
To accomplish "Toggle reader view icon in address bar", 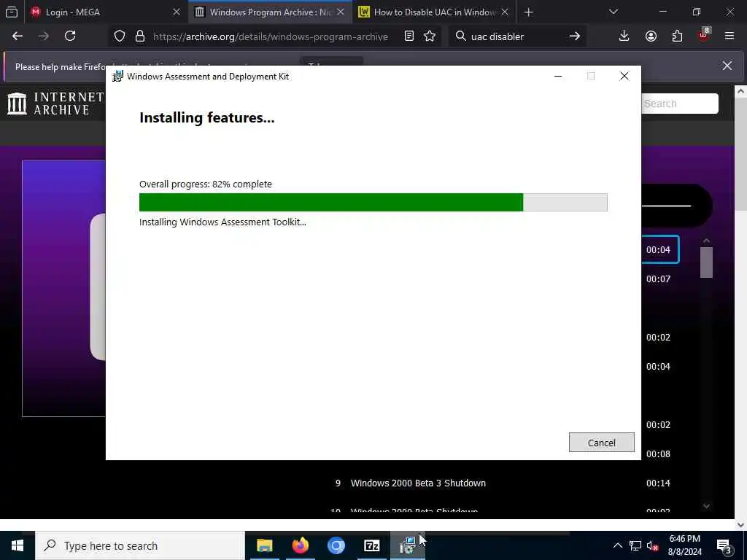I will (x=409, y=36).
